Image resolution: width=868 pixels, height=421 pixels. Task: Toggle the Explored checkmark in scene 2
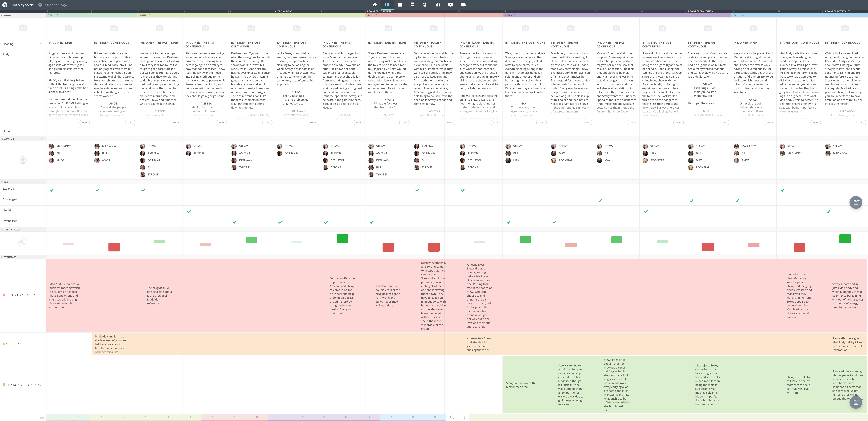tap(97, 190)
